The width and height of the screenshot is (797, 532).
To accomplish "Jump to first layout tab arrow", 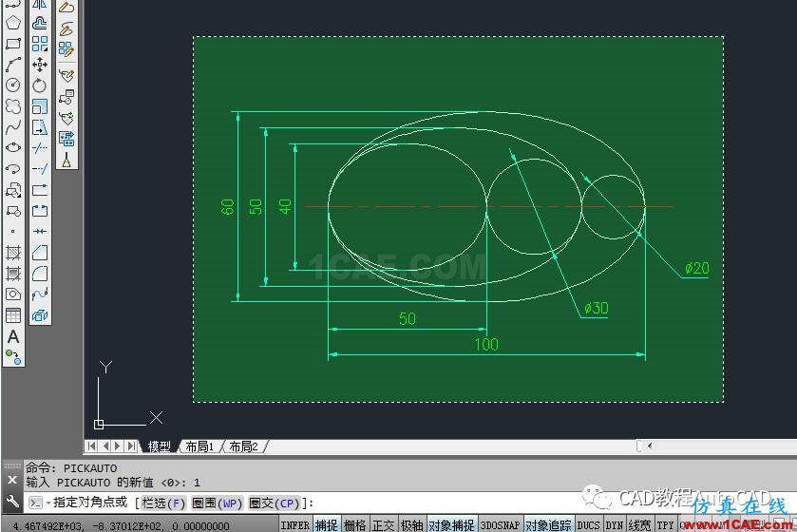I will pyautogui.click(x=91, y=446).
